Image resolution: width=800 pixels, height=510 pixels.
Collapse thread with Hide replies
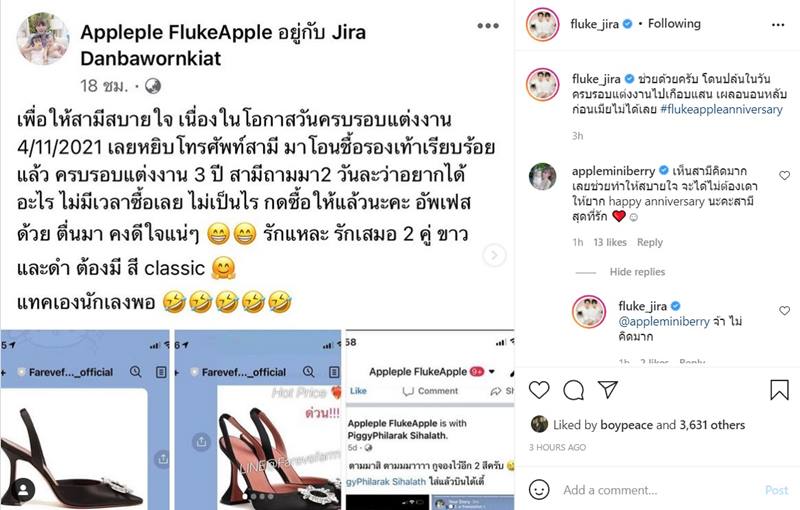click(x=637, y=272)
